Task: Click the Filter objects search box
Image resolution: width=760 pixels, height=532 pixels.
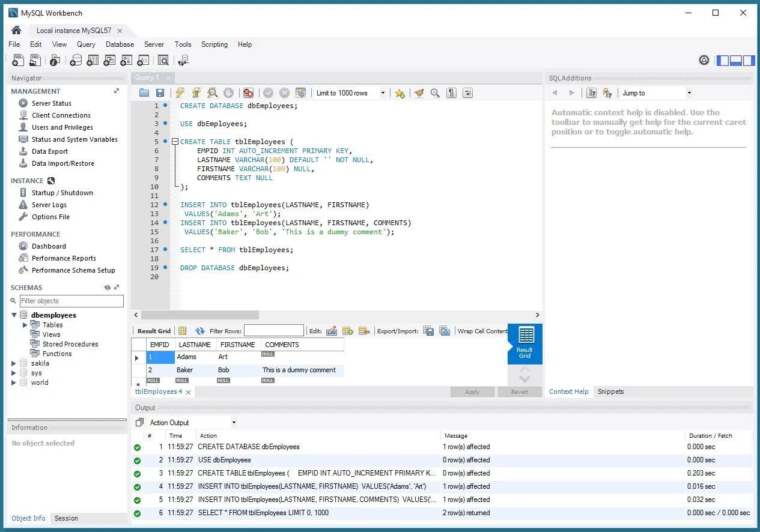Action: pyautogui.click(x=71, y=301)
